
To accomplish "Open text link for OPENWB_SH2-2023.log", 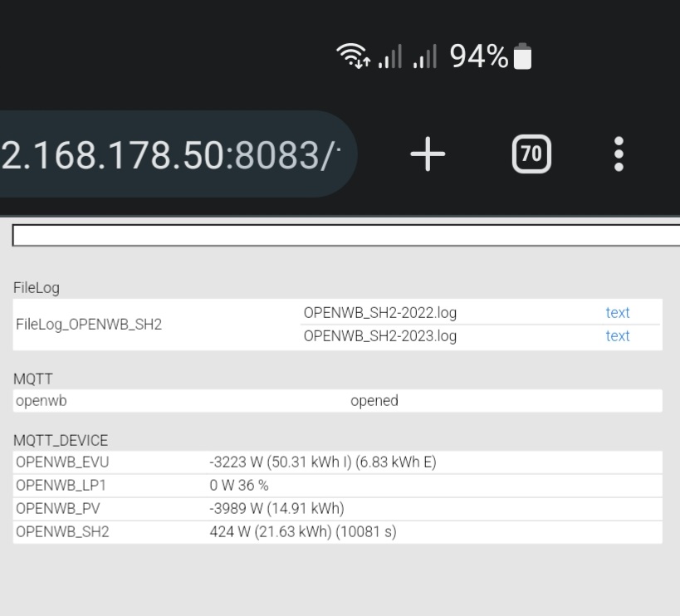I will pyautogui.click(x=618, y=336).
